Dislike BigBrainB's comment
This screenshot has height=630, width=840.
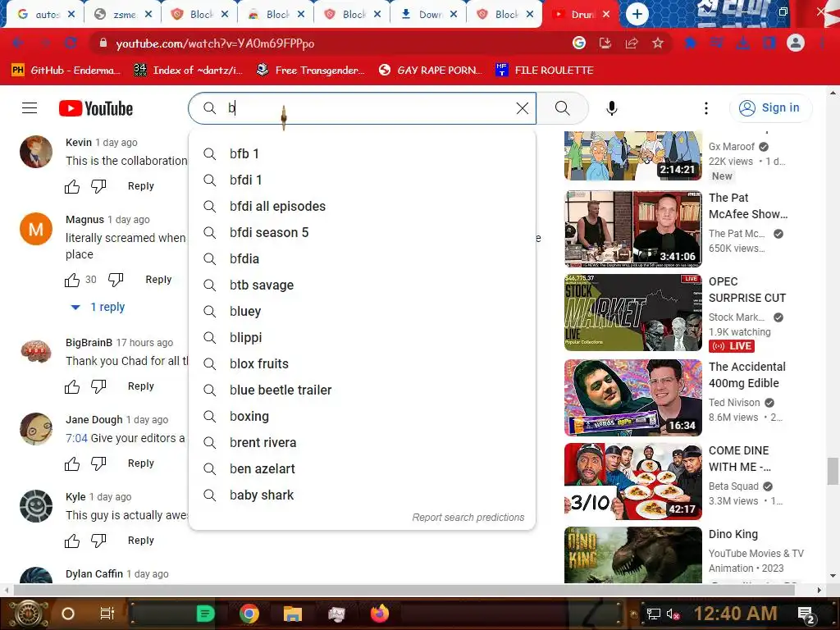[x=98, y=387]
